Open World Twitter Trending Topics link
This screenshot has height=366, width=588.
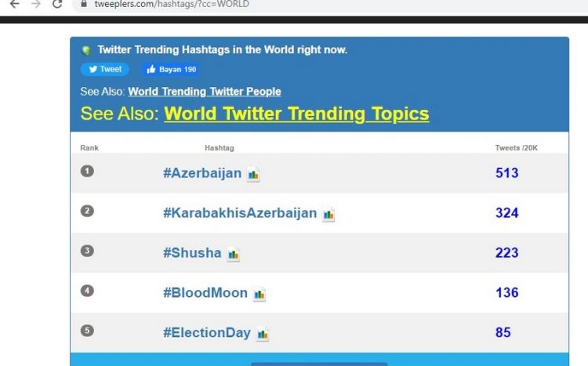[x=296, y=114]
